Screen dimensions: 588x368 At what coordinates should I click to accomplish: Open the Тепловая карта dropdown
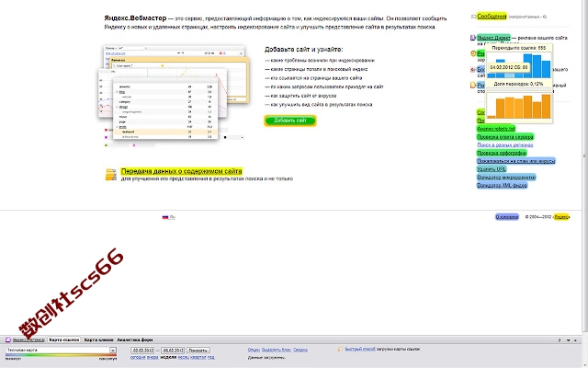pos(61,350)
